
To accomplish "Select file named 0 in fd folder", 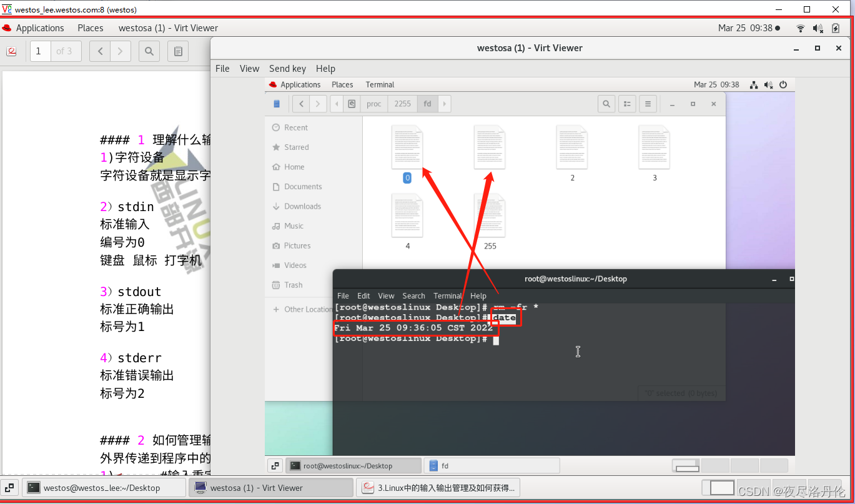I will point(407,154).
